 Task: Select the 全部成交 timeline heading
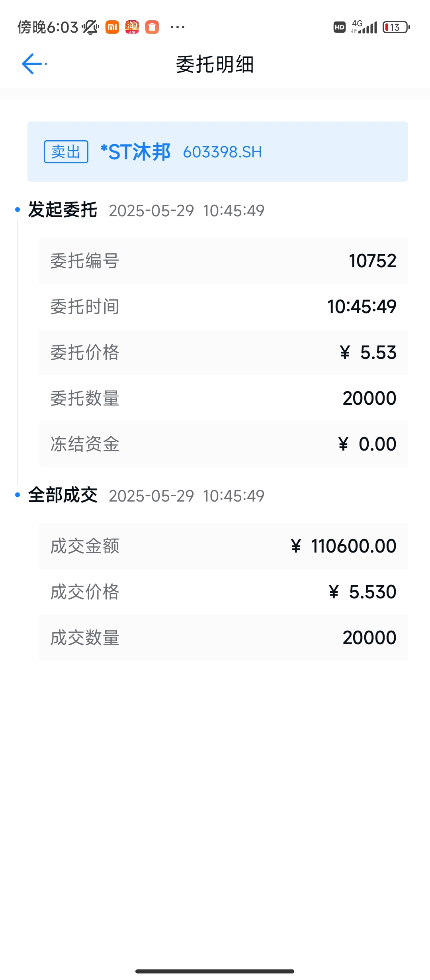pyautogui.click(x=63, y=495)
